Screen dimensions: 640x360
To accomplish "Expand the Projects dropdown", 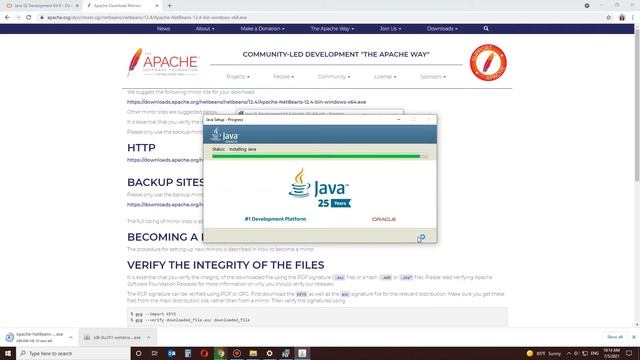I will pos(238,77).
